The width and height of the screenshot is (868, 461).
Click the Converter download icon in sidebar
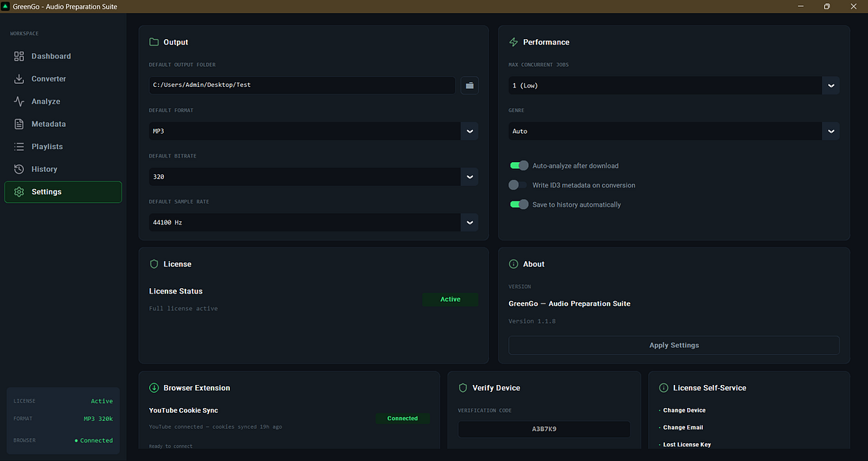18,78
